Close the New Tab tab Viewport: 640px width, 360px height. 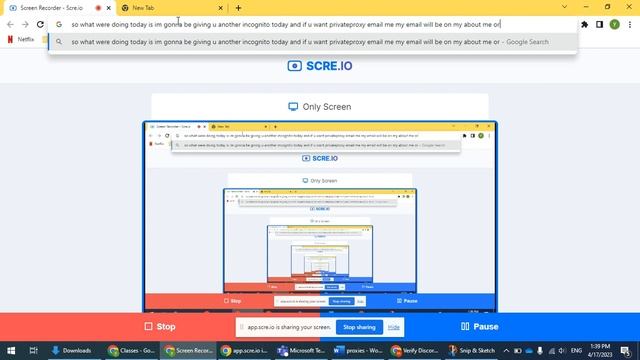tap(220, 8)
